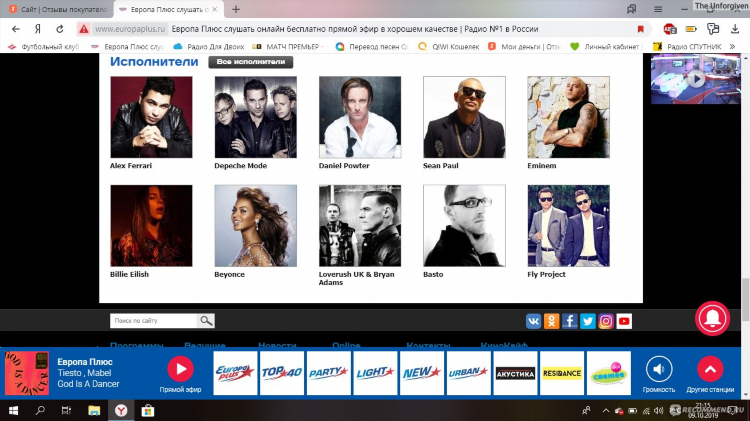Image resolution: width=750 pixels, height=421 pixels.
Task: Select the Urban station
Action: point(468,373)
